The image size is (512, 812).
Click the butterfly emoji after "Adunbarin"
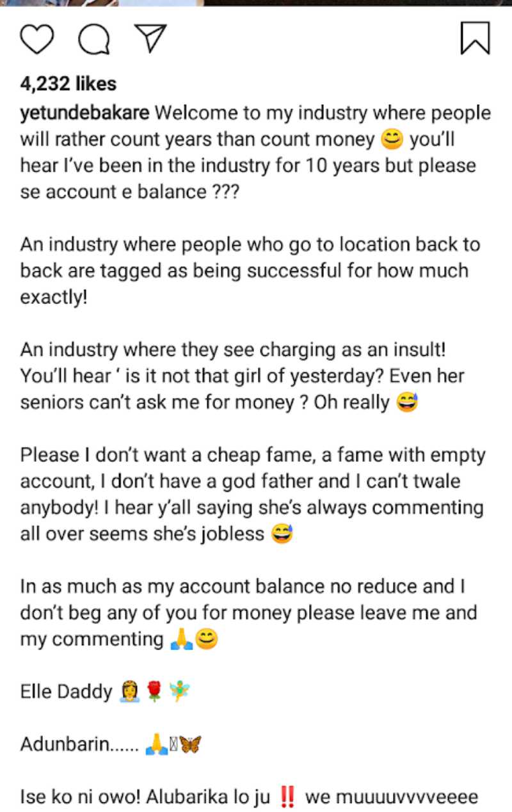191,744
